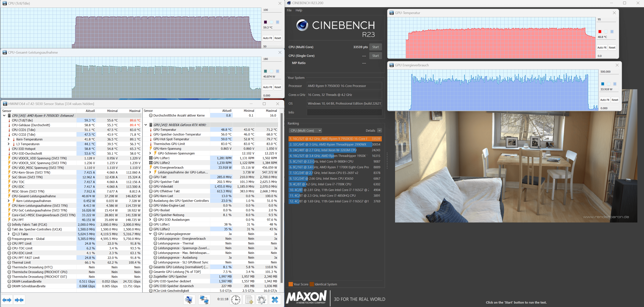Click the thermometer icon beside GPU-Hot-Spot-Temperatur
This screenshot has width=644, height=307.
point(151,139)
